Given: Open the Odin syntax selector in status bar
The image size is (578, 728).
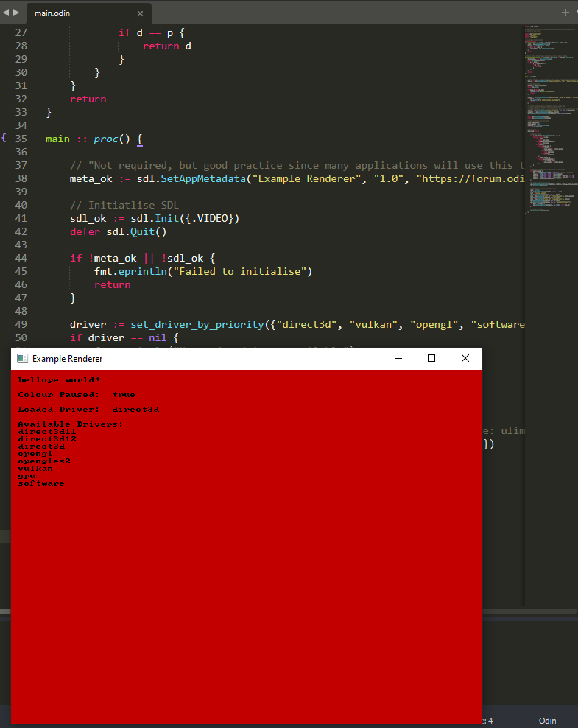Looking at the screenshot, I should [547, 720].
